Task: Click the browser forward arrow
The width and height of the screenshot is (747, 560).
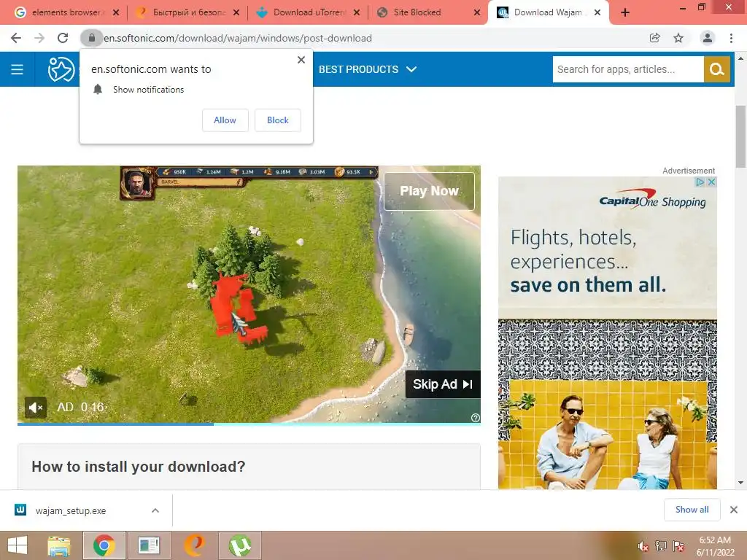Action: coord(39,38)
